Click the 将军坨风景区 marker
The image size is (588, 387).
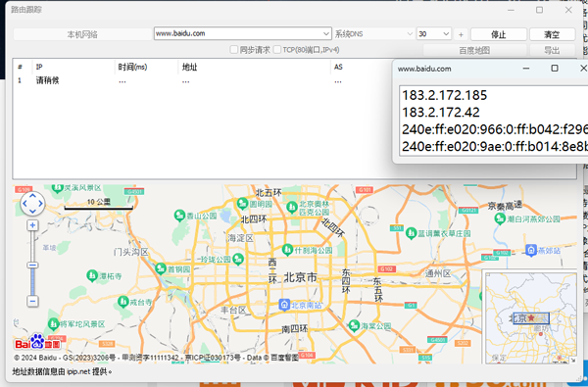coord(54,323)
